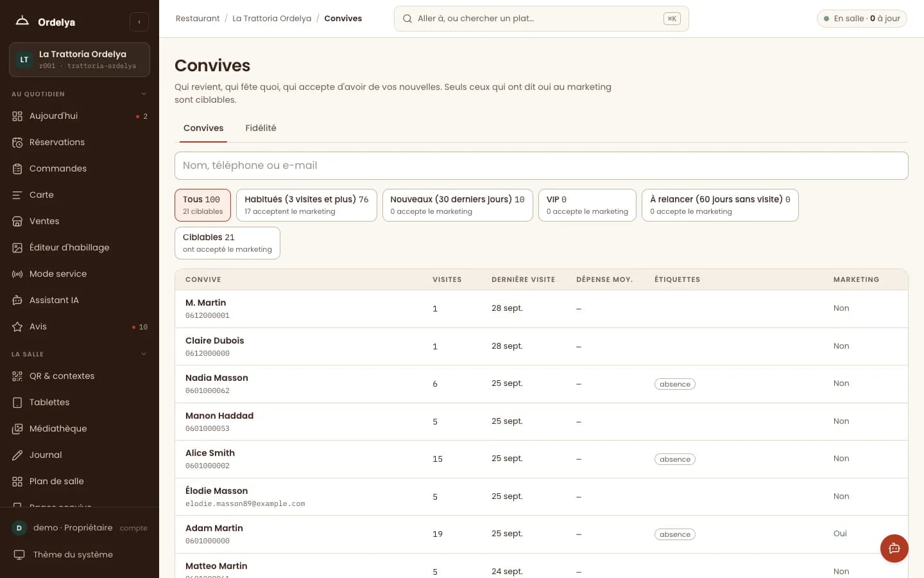
Task: Open the Carte menu icon
Action: 17,195
